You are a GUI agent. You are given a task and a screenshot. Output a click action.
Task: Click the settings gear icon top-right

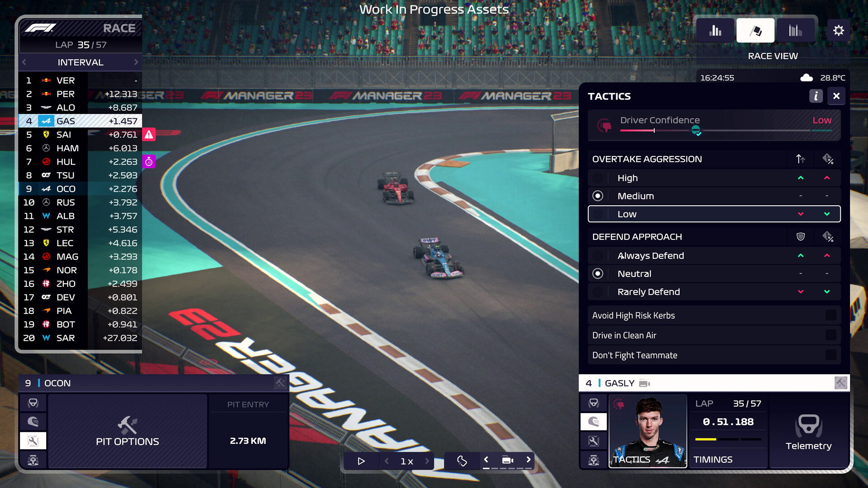point(839,30)
